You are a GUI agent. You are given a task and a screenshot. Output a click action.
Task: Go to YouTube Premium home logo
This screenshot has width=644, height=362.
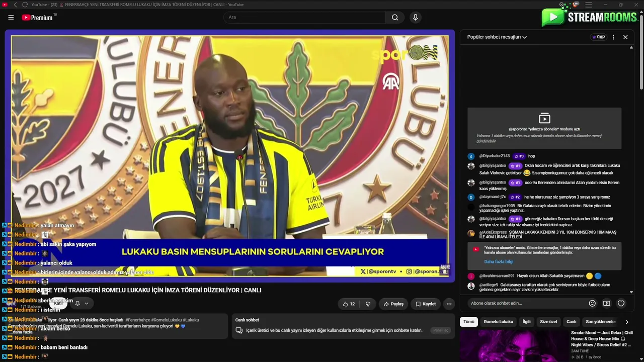tap(37, 17)
